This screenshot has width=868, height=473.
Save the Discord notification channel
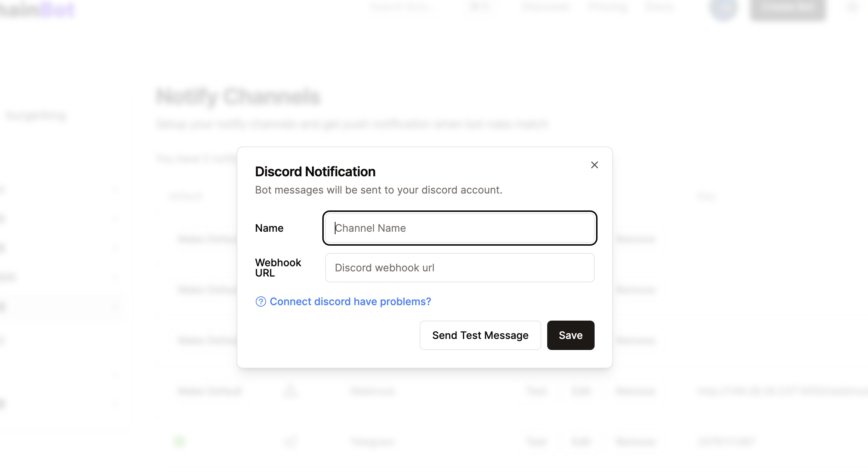click(570, 335)
